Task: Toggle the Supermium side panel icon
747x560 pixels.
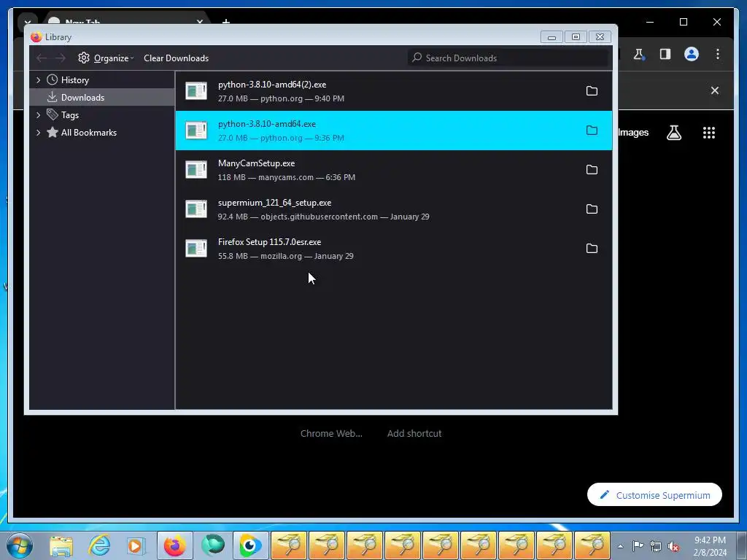Action: (665, 54)
